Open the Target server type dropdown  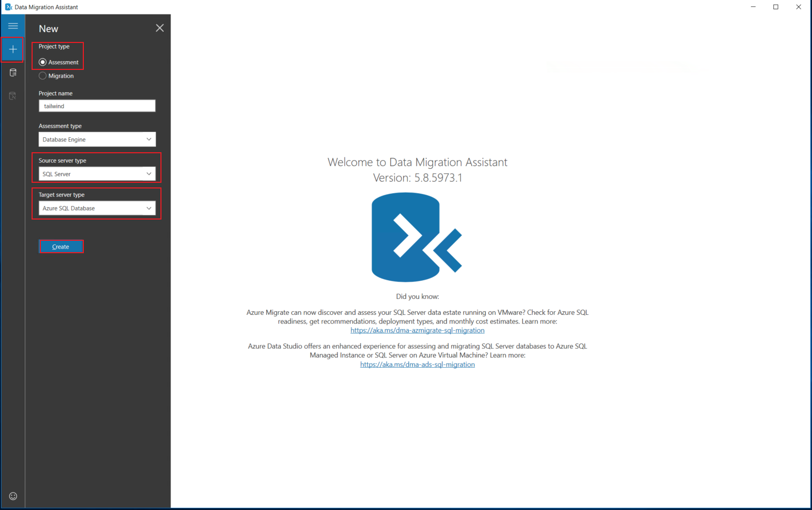[x=97, y=208]
